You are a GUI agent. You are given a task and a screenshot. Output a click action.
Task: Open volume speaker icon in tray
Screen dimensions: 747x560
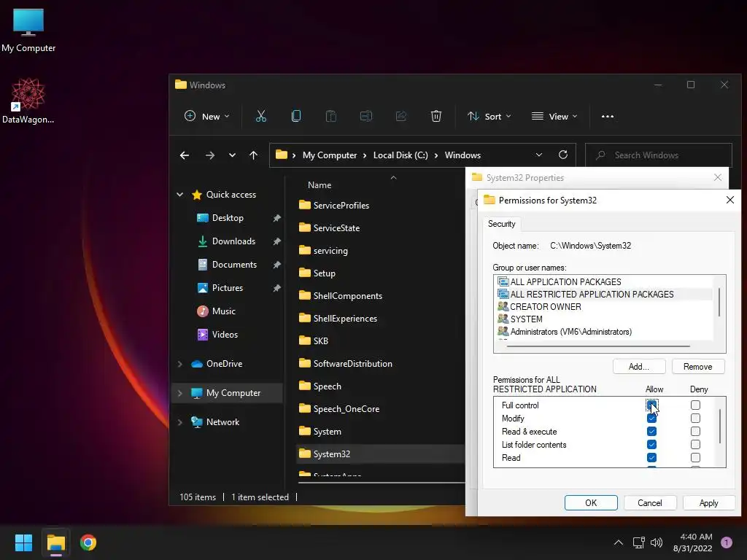pos(657,542)
